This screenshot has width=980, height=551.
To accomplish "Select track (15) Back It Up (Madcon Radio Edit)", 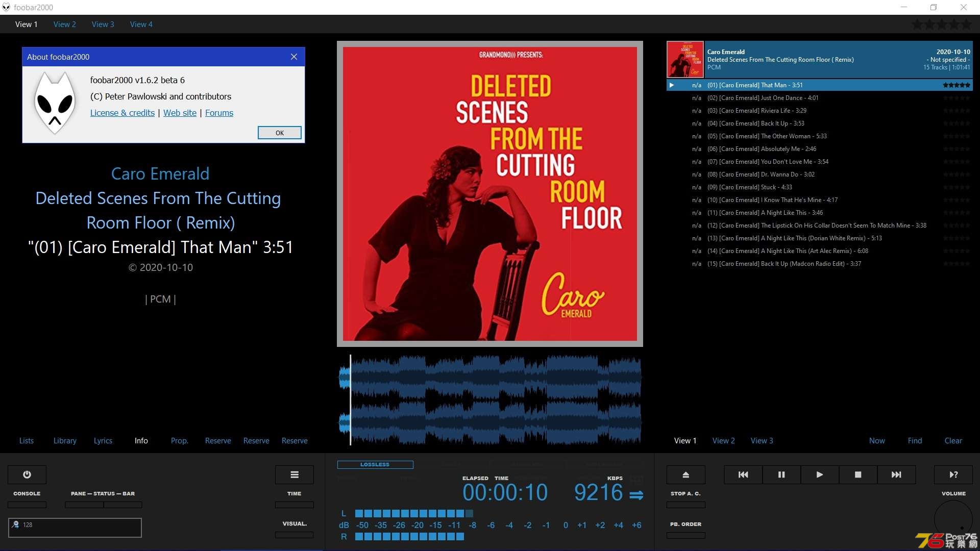I will [x=820, y=264].
